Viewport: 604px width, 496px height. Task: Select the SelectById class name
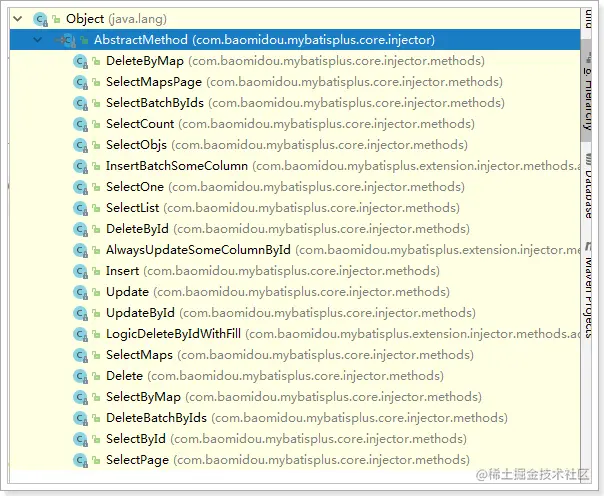coord(136,439)
